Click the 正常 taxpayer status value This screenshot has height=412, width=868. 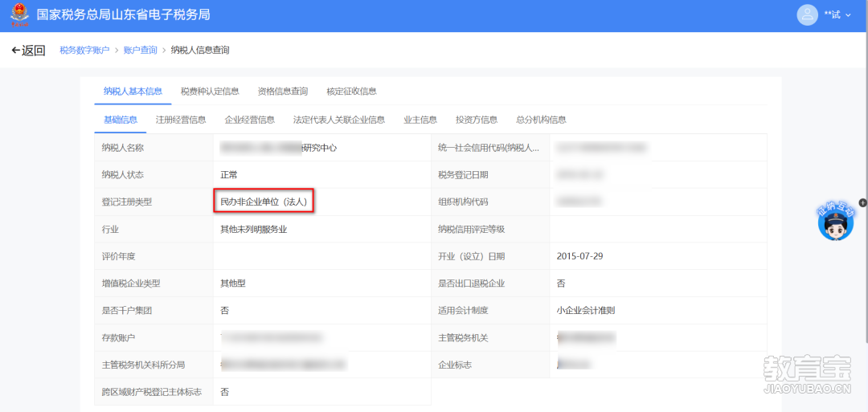[x=228, y=175]
